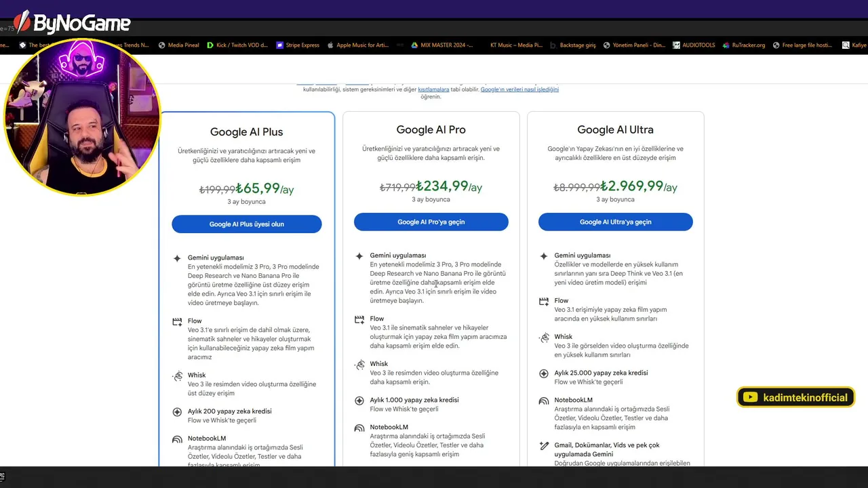This screenshot has height=488, width=868.
Task: Click Whisk icon in AI Ultra card
Action: click(544, 338)
